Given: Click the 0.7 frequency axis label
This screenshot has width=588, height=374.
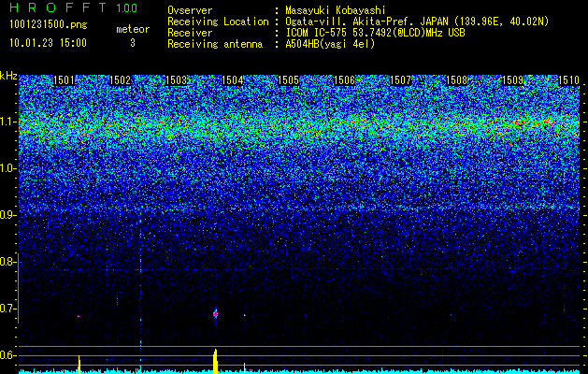Looking at the screenshot, I should point(7,309).
